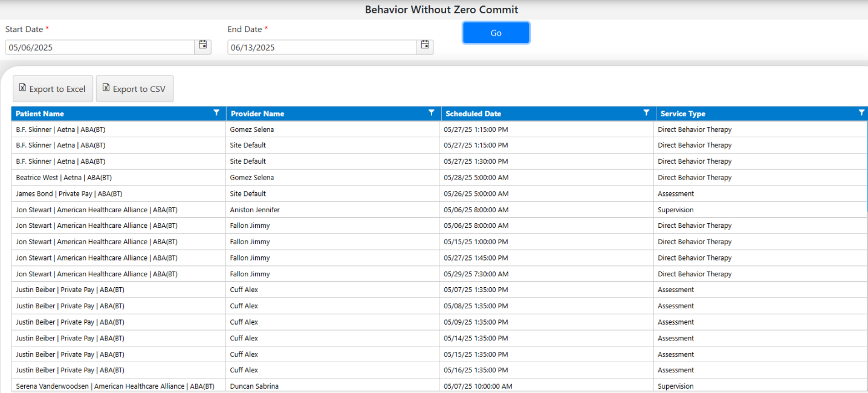Screen dimensions: 868x393
Task: Click Supervision in Duncan Sabrina row
Action: click(676, 386)
